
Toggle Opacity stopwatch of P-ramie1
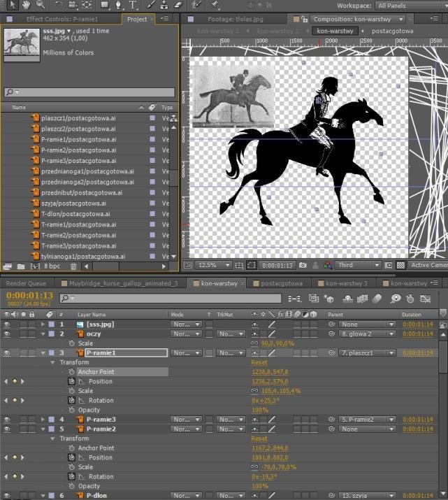(72, 410)
